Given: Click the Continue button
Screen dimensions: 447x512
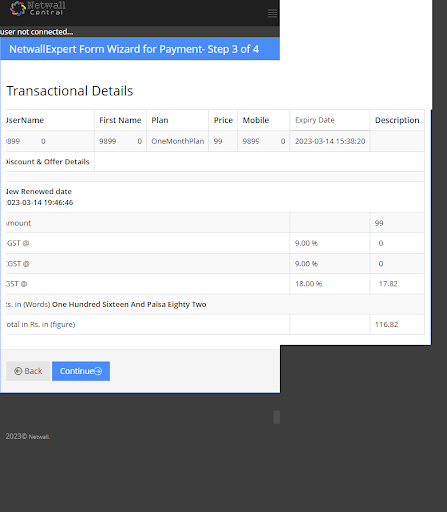Looking at the screenshot, I should coord(81,371).
